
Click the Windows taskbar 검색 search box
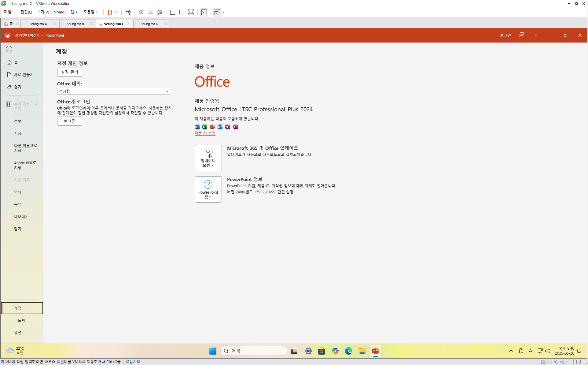(x=254, y=351)
